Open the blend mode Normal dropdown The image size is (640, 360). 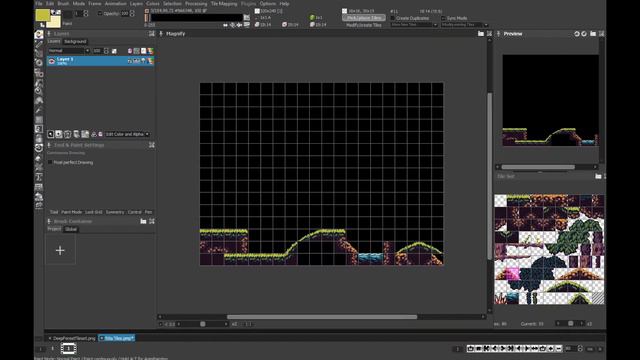coord(69,51)
